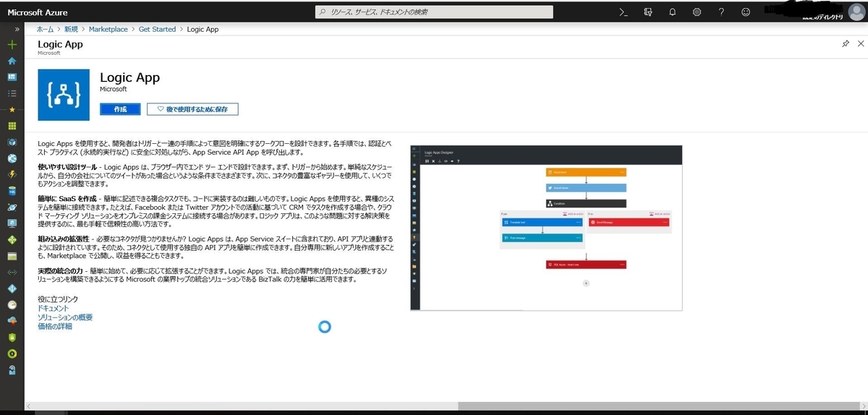Open Cost Management green circle icon
Image resolution: width=868 pixels, height=415 pixels.
[12, 354]
